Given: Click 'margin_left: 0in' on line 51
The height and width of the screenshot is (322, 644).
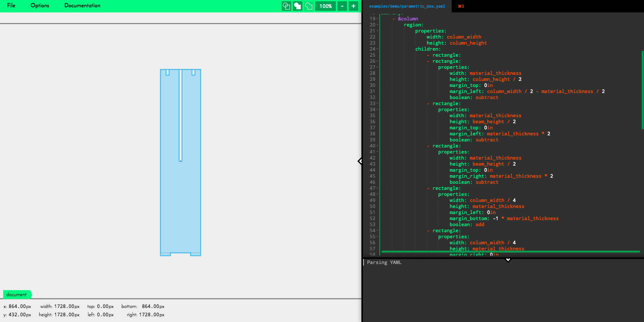Looking at the screenshot, I should tap(472, 212).
